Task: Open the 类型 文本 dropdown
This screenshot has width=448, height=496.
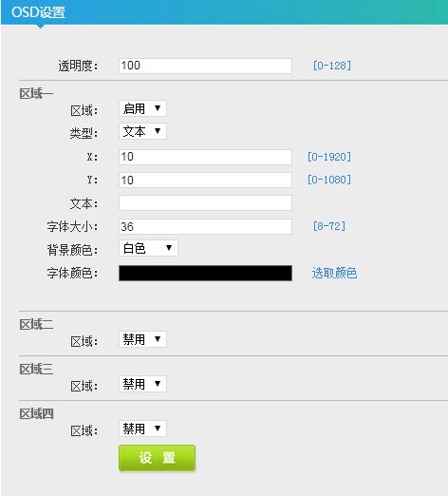Action: pos(142,131)
